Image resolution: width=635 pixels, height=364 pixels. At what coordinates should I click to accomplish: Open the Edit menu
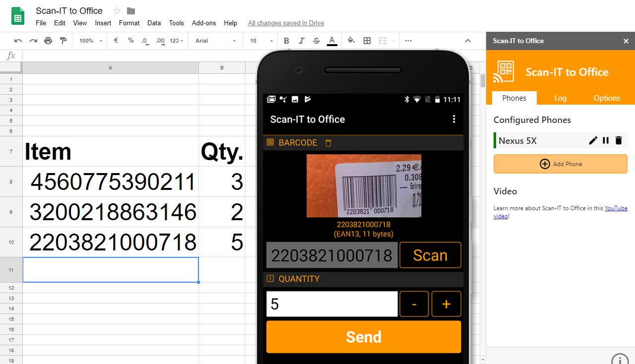[x=60, y=23]
